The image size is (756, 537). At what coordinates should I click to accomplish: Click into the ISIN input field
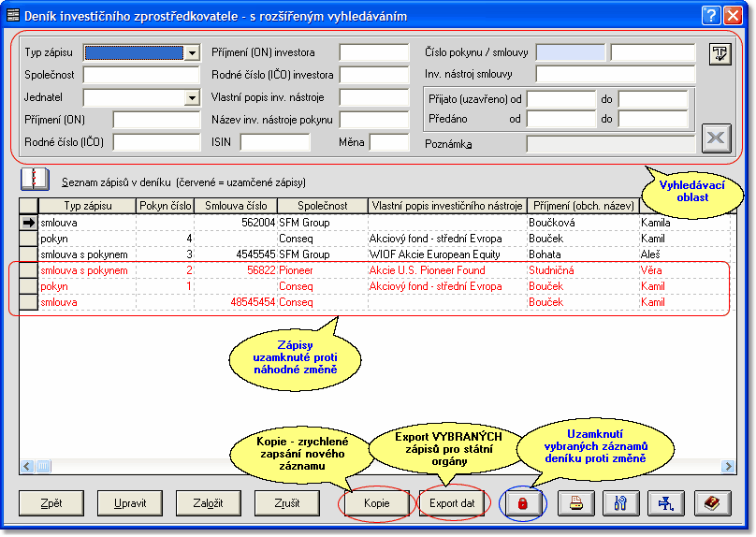[x=275, y=142]
